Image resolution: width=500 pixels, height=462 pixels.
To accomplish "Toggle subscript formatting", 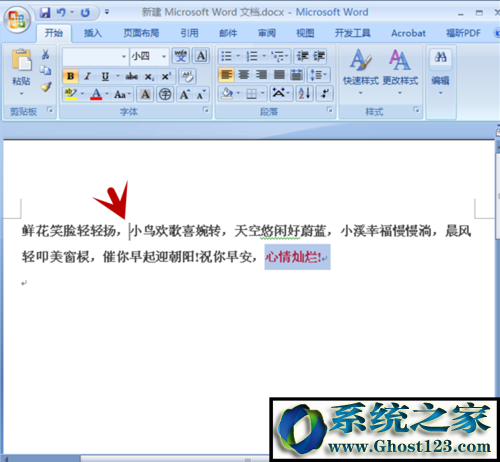I will pos(149,76).
